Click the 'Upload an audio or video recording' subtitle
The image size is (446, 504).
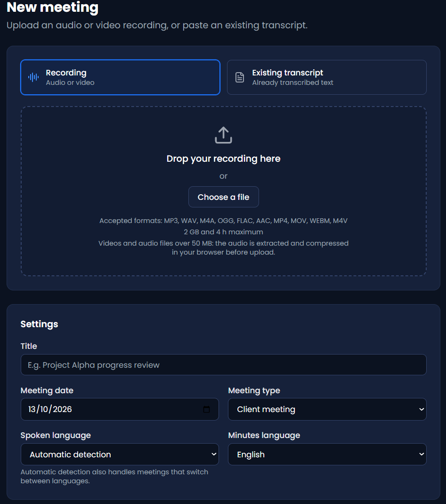157,25
